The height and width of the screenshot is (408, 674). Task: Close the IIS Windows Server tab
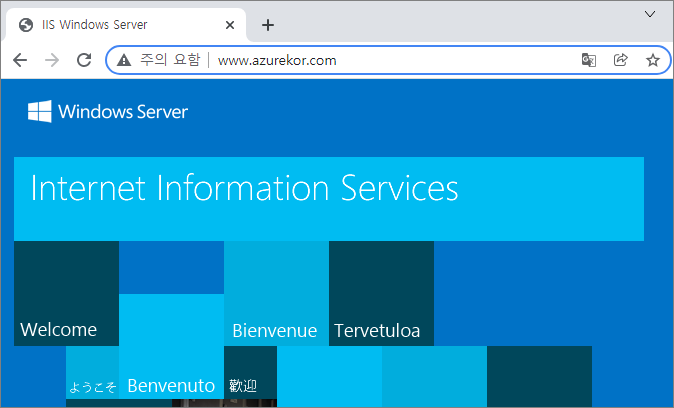click(230, 25)
